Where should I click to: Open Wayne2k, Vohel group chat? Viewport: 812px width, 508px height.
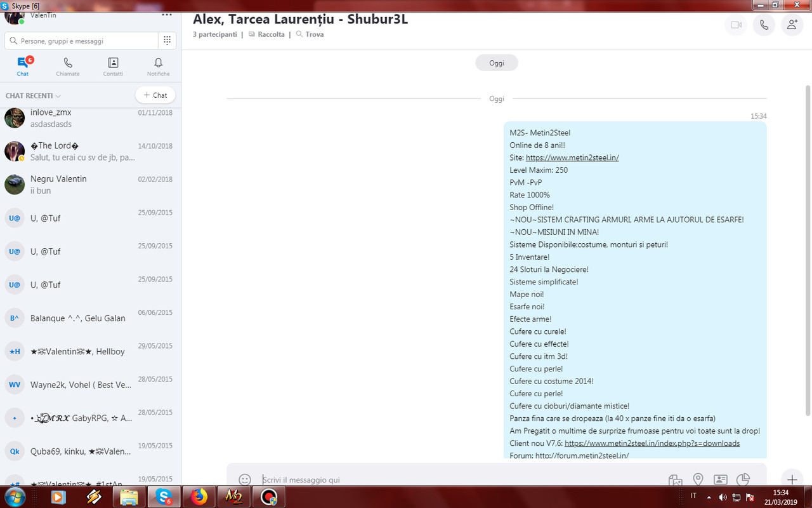pyautogui.click(x=90, y=384)
